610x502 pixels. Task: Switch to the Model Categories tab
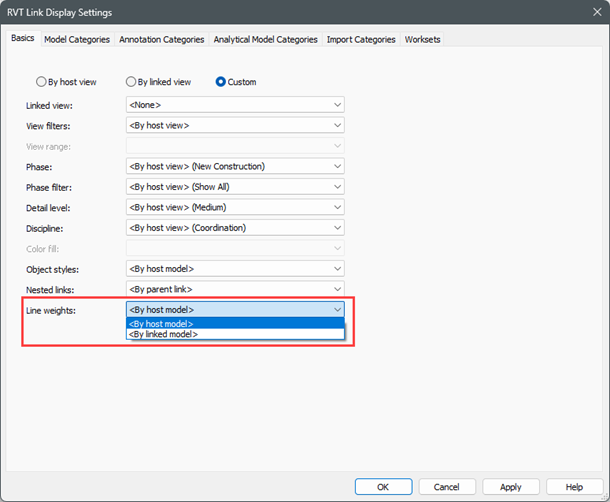pyautogui.click(x=76, y=40)
